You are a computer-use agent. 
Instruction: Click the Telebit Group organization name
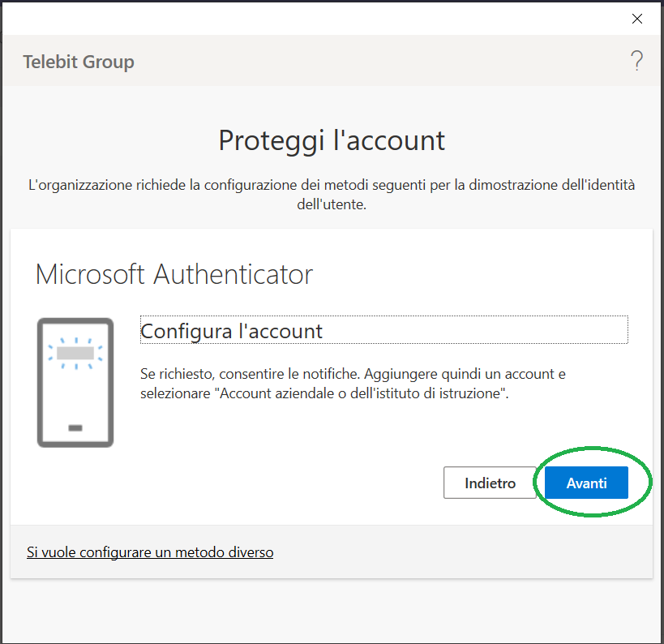coord(79,62)
